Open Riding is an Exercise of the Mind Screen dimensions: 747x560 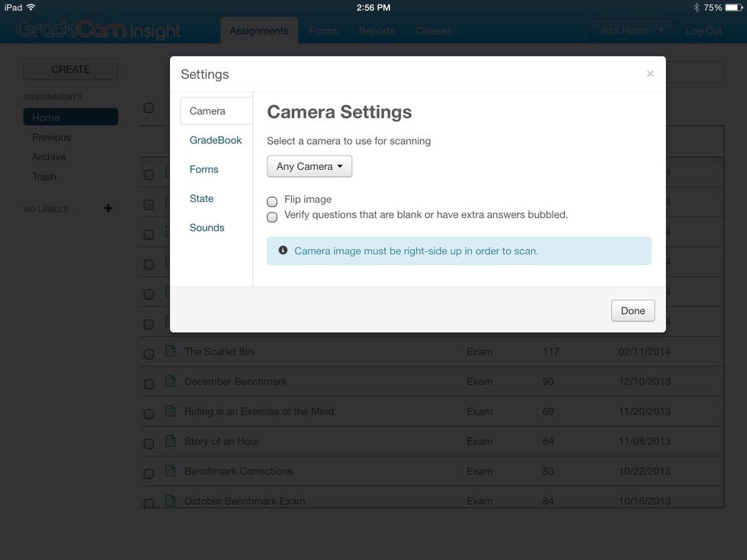tap(258, 411)
